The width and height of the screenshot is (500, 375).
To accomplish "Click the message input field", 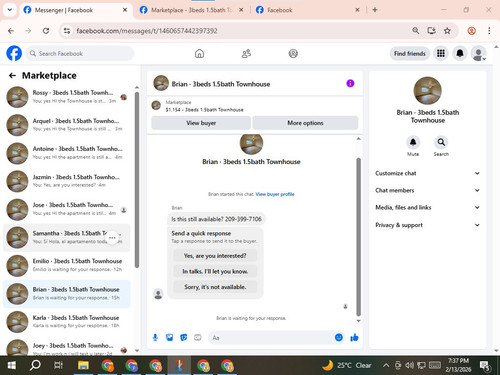I will (270, 338).
